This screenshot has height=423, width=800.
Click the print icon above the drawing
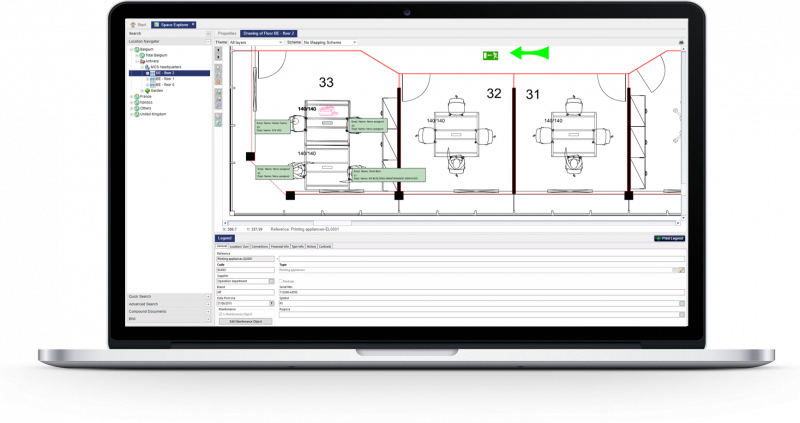tap(681, 42)
